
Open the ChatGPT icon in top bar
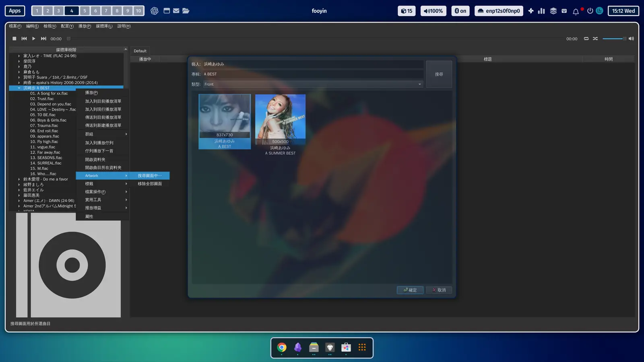pos(155,11)
